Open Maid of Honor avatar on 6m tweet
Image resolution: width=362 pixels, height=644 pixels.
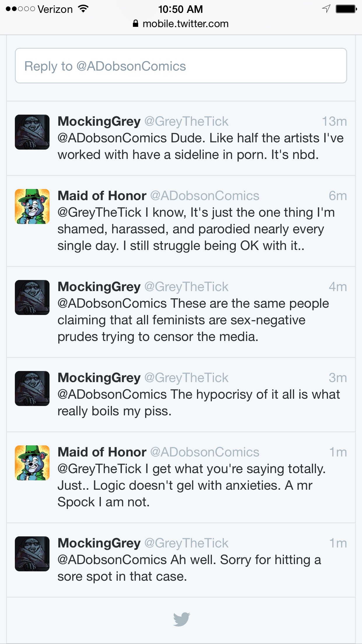(x=32, y=206)
